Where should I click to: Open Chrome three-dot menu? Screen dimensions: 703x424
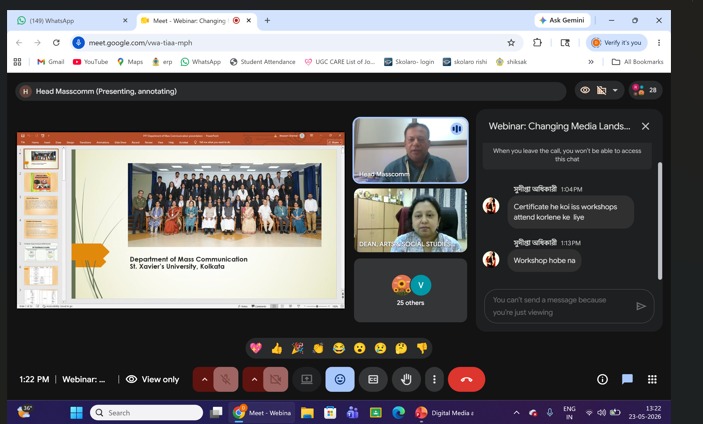(x=659, y=43)
